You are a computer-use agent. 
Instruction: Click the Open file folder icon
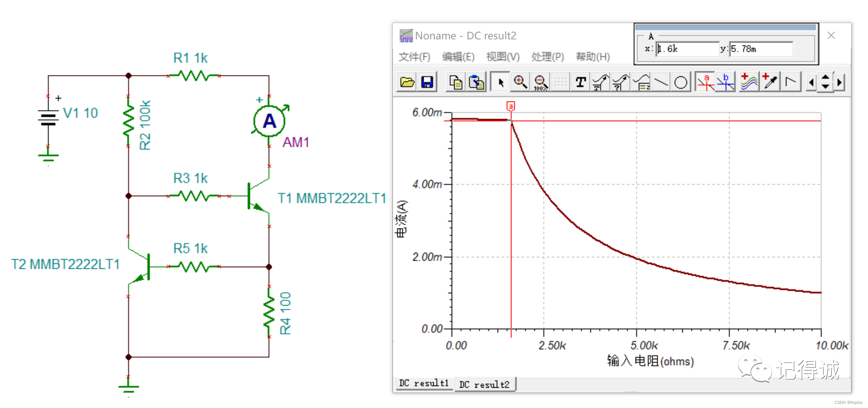coord(407,82)
